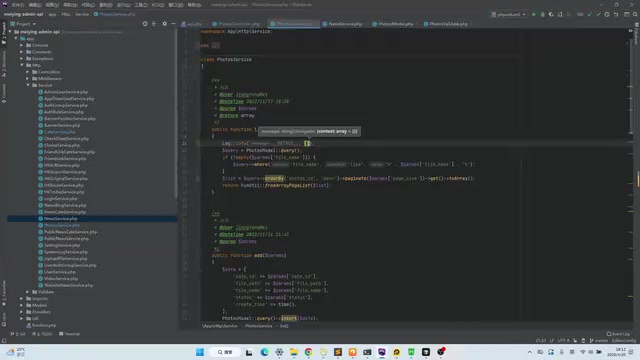640x360 pixels.
Task: Open VideoService.php in tree
Action: [61, 278]
